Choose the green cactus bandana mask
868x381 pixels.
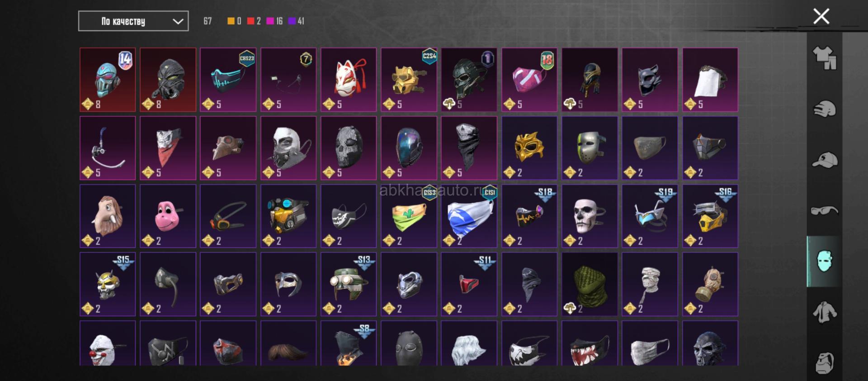(409, 216)
